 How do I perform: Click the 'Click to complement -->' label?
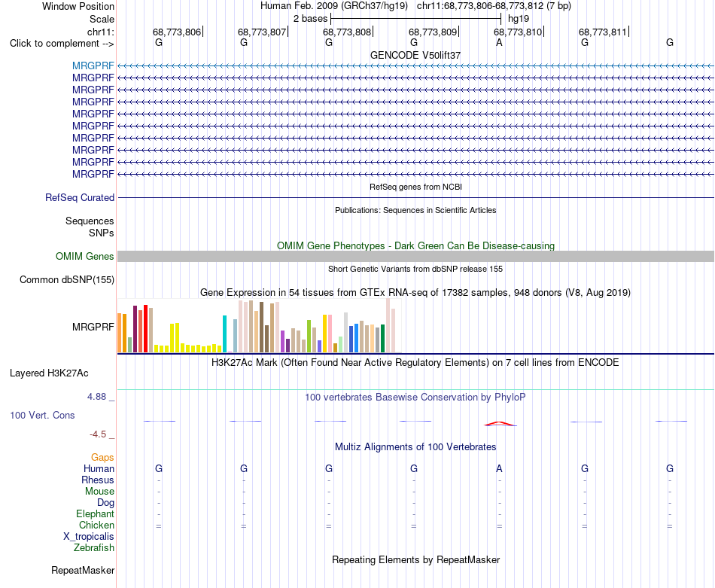coord(62,44)
